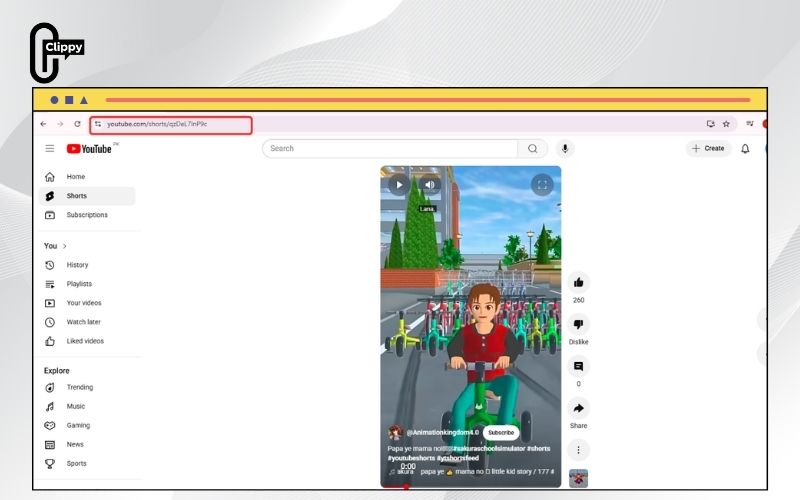Open Trending under Explore
Viewport: 800px width, 500px height.
coord(87,387)
